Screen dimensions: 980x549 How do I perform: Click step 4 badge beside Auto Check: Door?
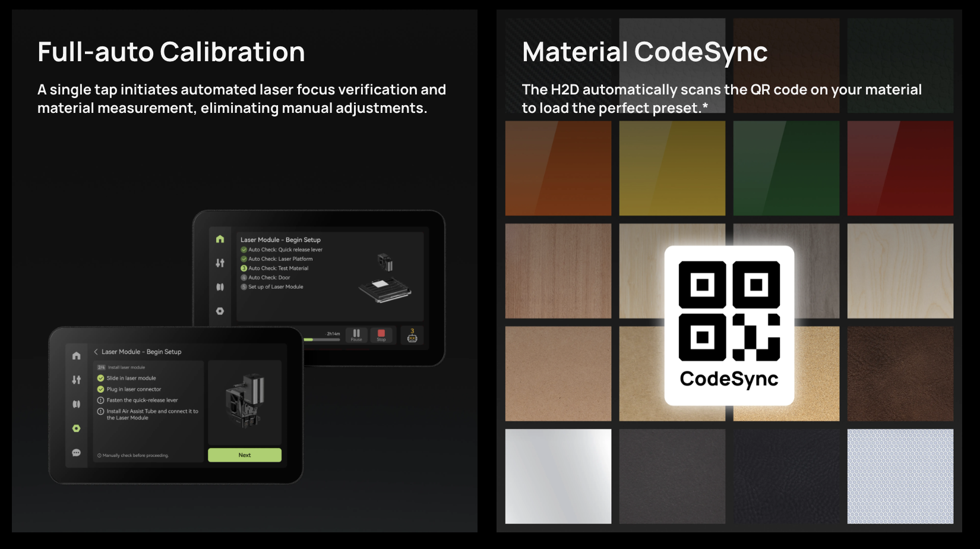(244, 277)
